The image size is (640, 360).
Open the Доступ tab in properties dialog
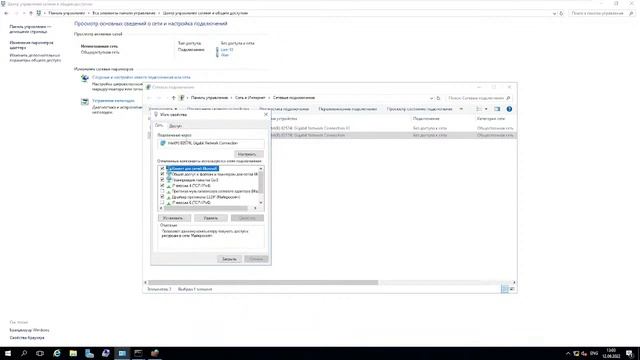(x=176, y=126)
